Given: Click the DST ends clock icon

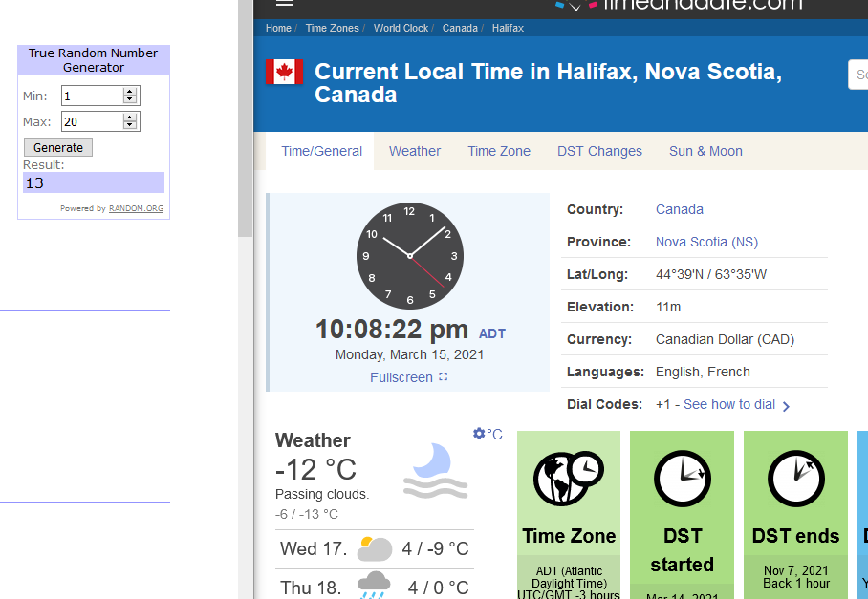Looking at the screenshot, I should point(795,479).
